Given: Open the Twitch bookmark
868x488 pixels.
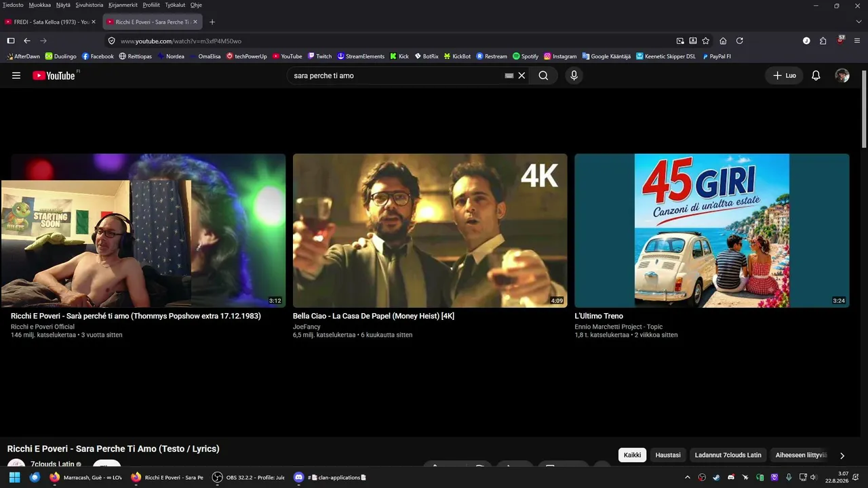Looking at the screenshot, I should tap(319, 56).
